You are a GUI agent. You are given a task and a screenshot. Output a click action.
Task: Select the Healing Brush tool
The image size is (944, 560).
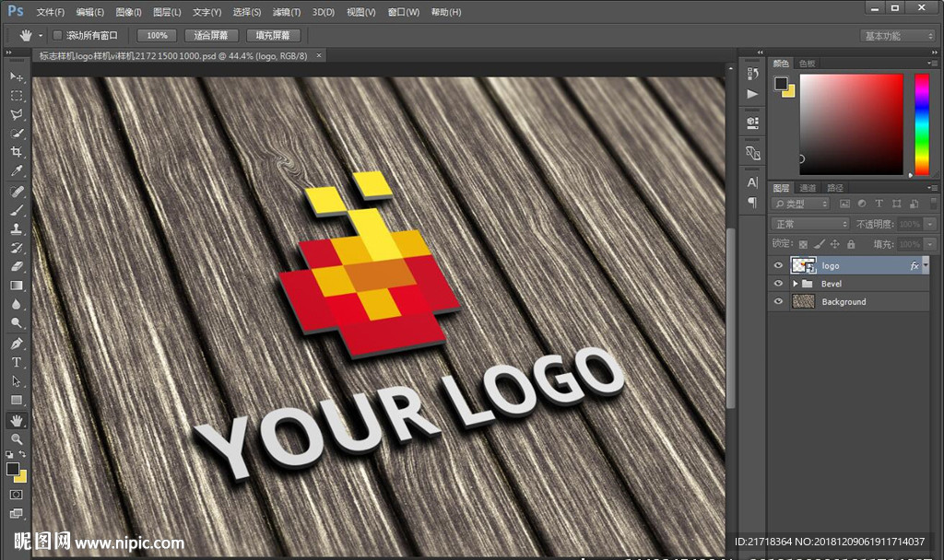pos(17,192)
